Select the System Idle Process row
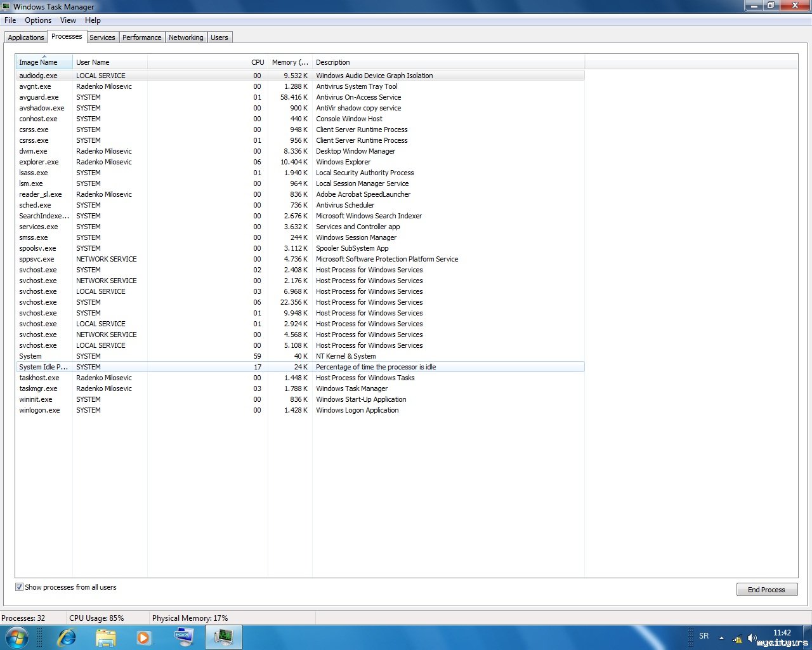 click(x=300, y=367)
